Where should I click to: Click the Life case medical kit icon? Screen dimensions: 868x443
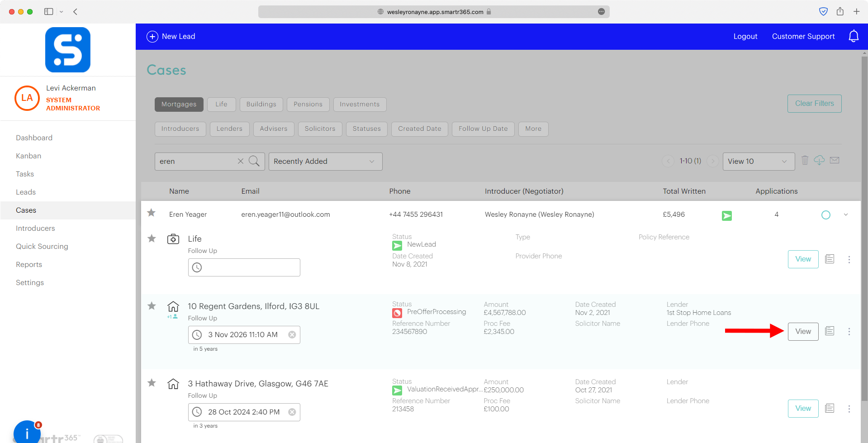click(173, 239)
